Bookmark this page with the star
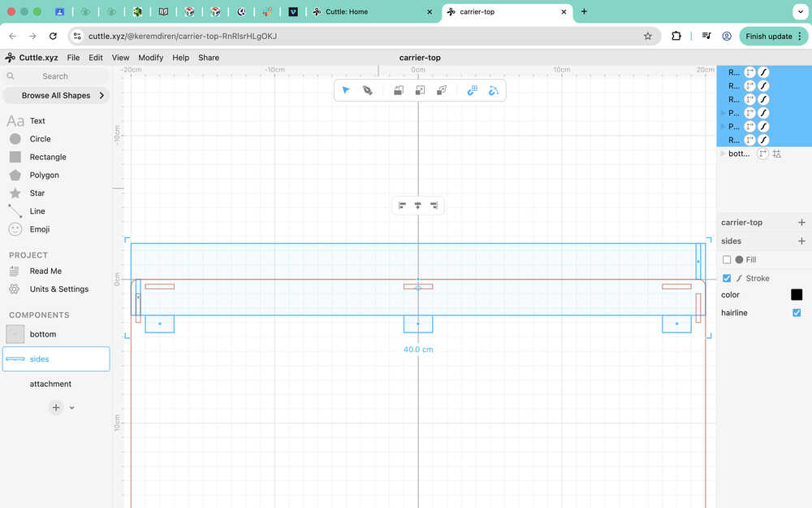This screenshot has height=508, width=812. 648,37
